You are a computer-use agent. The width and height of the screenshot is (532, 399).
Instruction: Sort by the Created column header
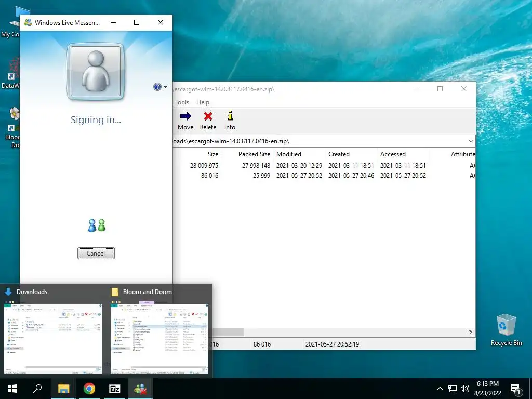pyautogui.click(x=339, y=154)
